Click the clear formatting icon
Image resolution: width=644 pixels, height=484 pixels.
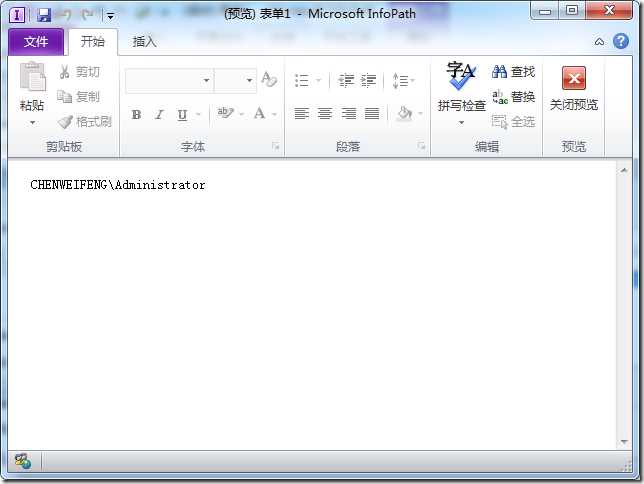coord(269,79)
